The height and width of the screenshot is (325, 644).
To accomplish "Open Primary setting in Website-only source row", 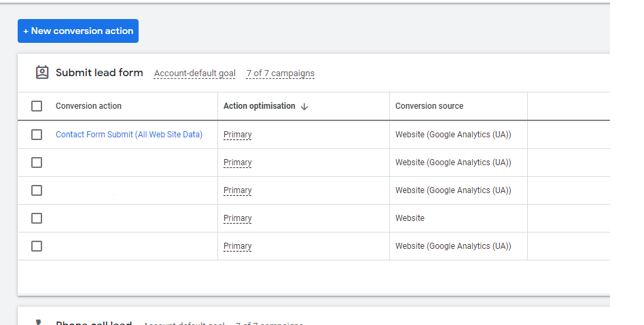I will pos(238,218).
